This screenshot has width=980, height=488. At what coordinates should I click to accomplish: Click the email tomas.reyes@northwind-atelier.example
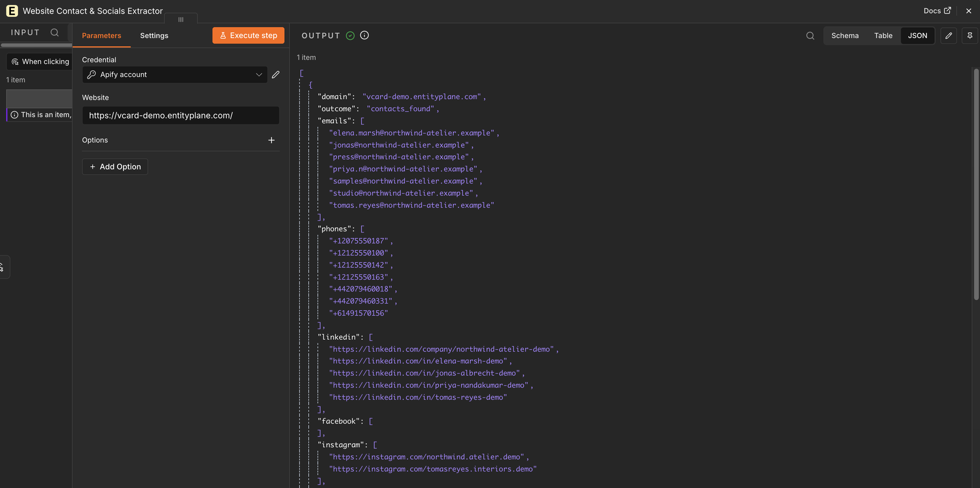412,205
